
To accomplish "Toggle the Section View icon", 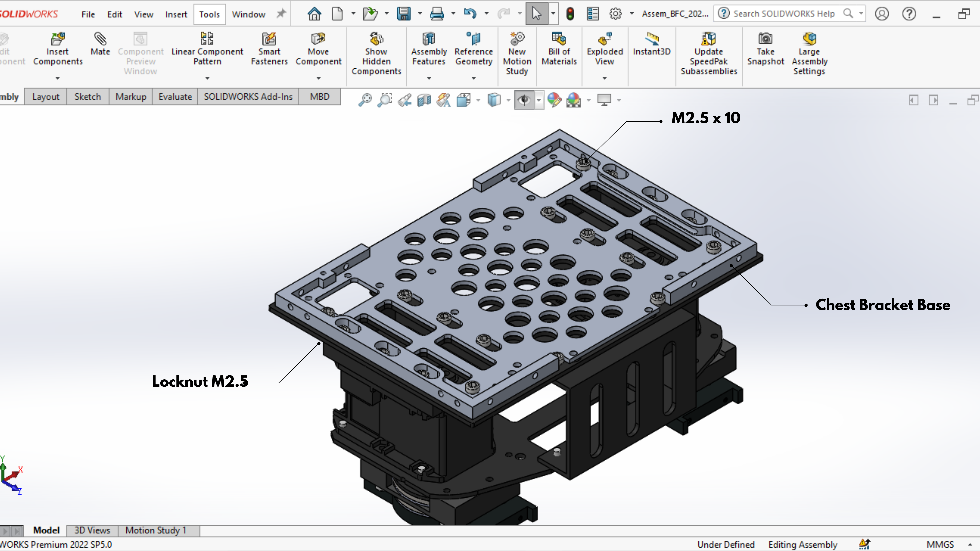I will tap(424, 100).
